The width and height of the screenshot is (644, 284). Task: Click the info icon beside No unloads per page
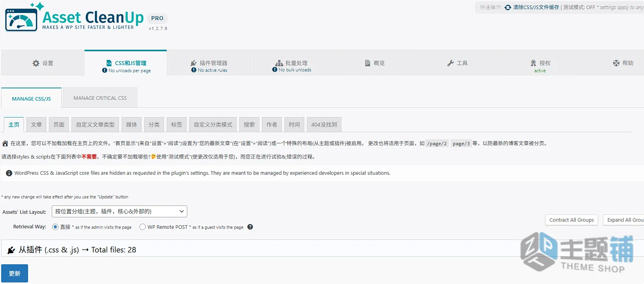pos(105,70)
